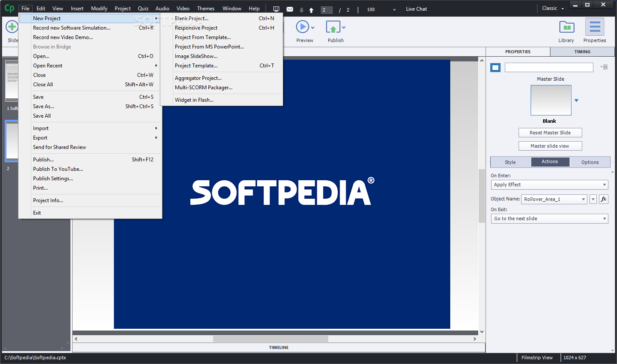
Task: Click the Preview play icon
Action: (x=302, y=27)
